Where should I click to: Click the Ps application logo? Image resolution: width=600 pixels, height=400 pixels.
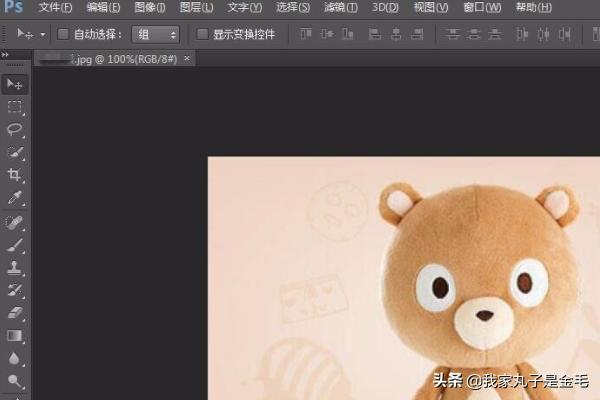pyautogui.click(x=14, y=7)
